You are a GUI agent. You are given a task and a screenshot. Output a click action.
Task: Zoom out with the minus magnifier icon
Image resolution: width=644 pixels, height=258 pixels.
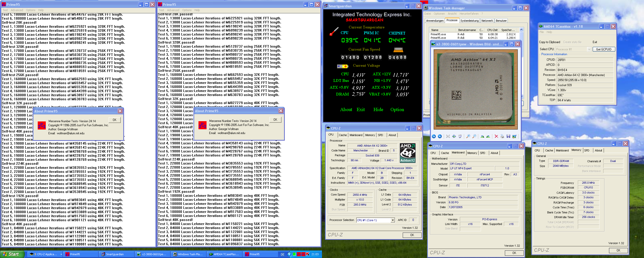tap(474, 136)
